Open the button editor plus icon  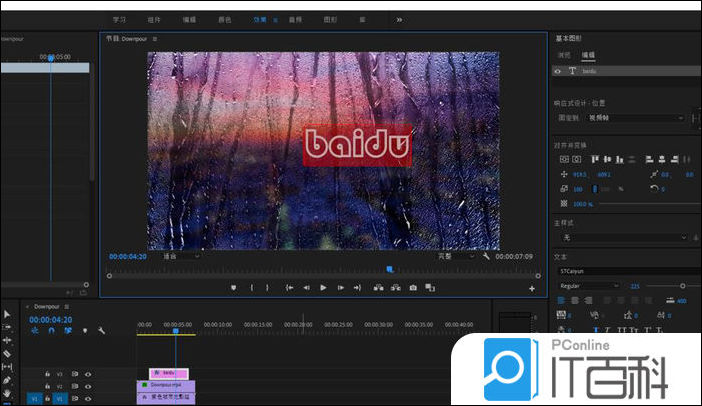click(x=532, y=288)
